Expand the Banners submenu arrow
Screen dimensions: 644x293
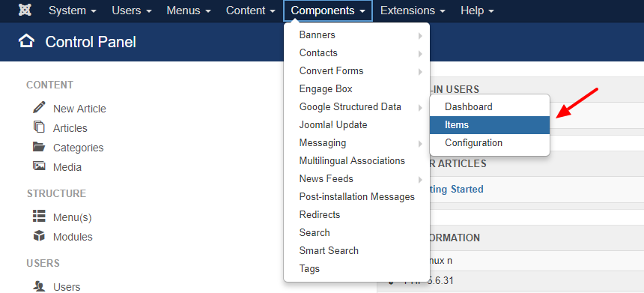click(x=420, y=36)
